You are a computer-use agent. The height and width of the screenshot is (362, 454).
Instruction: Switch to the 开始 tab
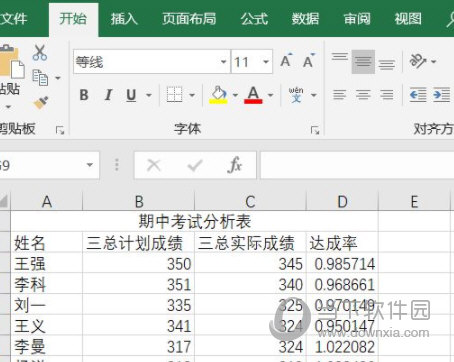tap(73, 19)
